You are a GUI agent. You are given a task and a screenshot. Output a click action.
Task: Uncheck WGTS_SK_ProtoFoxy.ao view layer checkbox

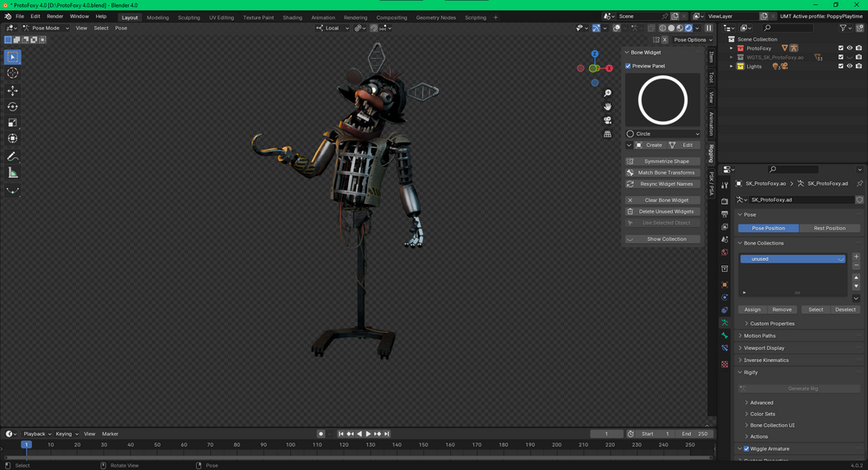841,57
